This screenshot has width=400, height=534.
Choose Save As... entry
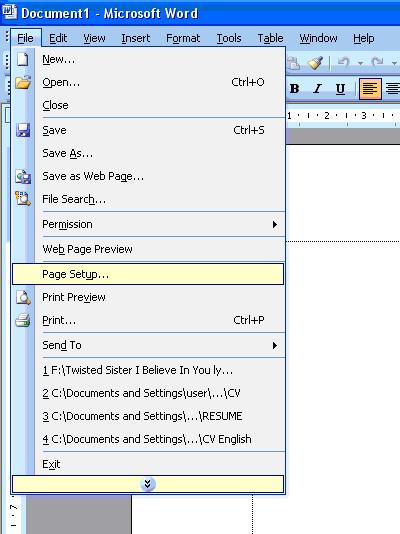148,153
